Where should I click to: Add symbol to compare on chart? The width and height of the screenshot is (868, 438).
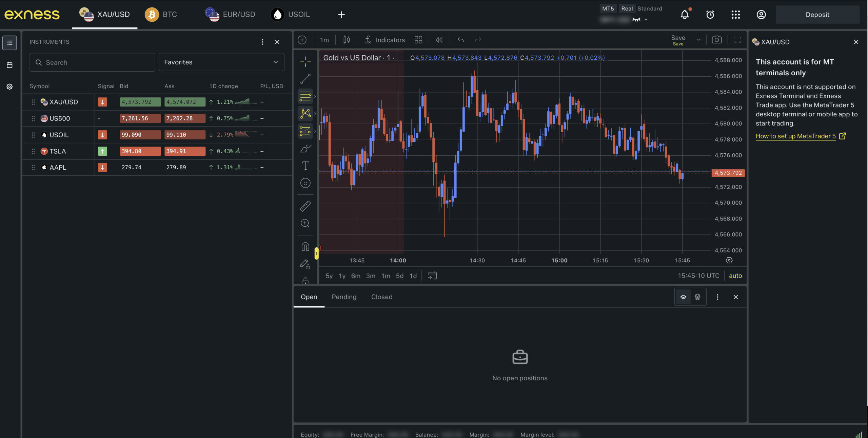coord(302,40)
